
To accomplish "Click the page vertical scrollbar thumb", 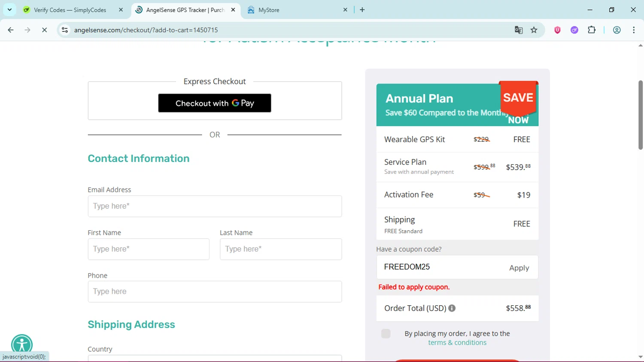I will tap(640, 115).
